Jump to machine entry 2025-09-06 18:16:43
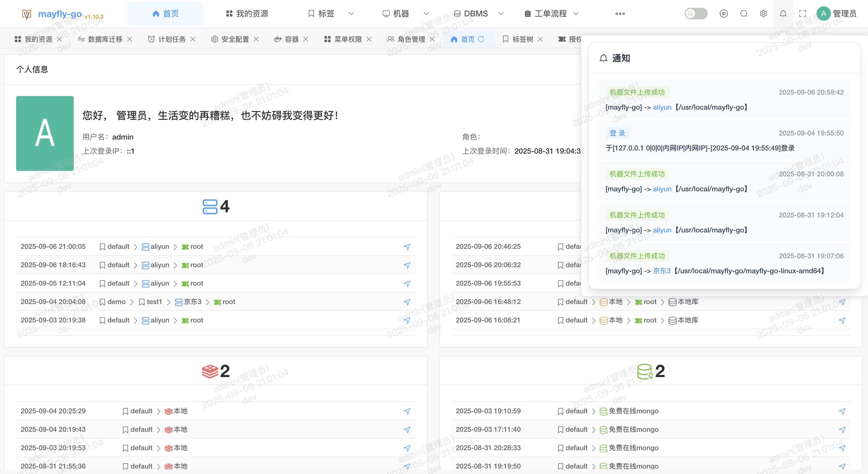The image size is (868, 474). point(407,265)
